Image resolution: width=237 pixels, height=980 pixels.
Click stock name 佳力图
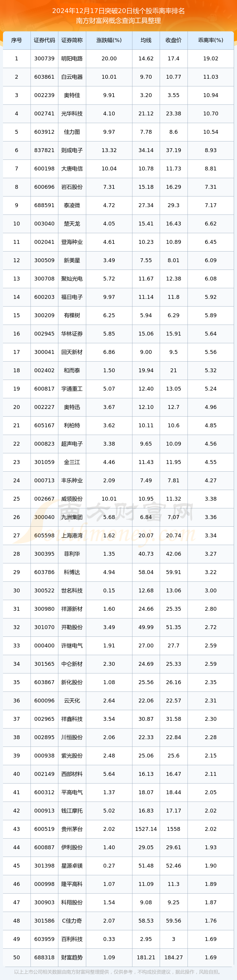(x=72, y=132)
